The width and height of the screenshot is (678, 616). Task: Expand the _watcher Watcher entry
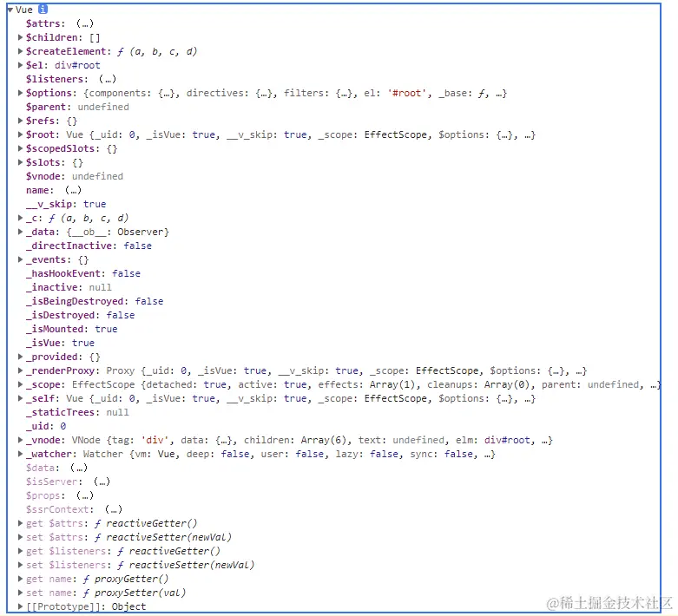click(x=20, y=454)
